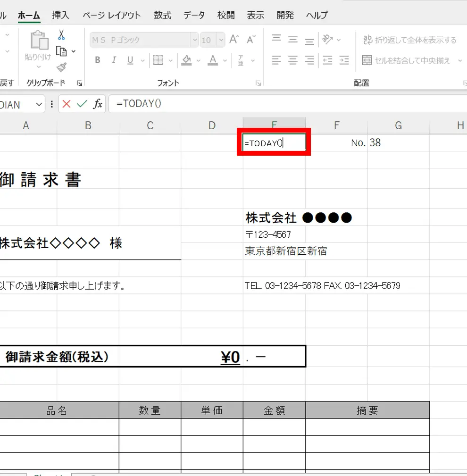The width and height of the screenshot is (467, 476).
Task: Click the Increase Font Size icon
Action: pos(233,40)
